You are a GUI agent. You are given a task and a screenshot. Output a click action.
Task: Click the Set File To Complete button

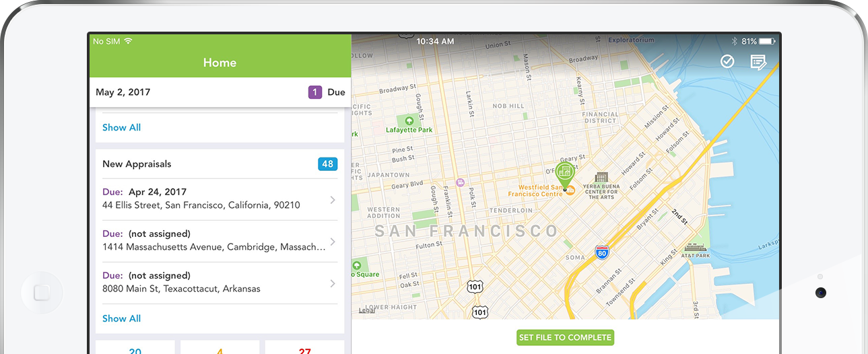pos(565,338)
